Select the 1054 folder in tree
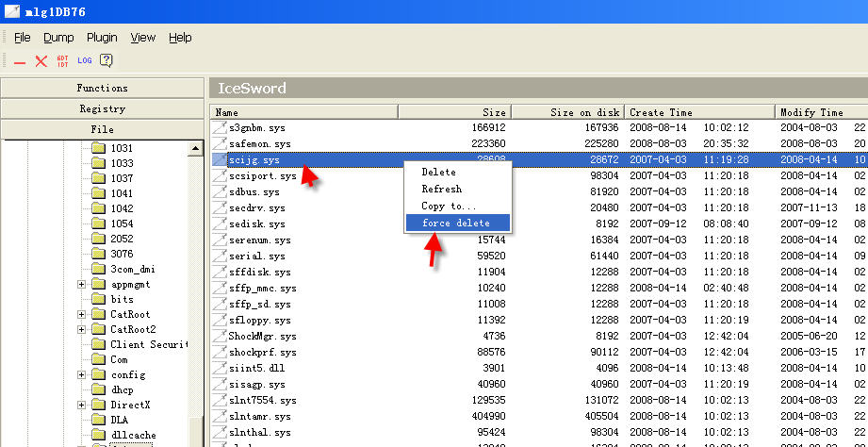 (122, 223)
